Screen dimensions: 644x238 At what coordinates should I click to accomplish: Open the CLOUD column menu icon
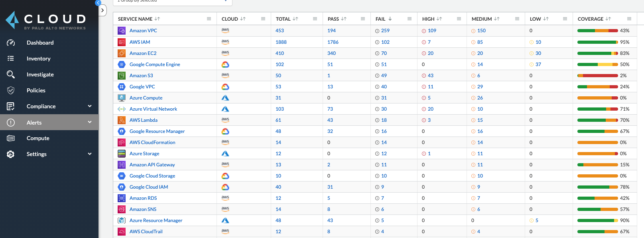(263, 19)
